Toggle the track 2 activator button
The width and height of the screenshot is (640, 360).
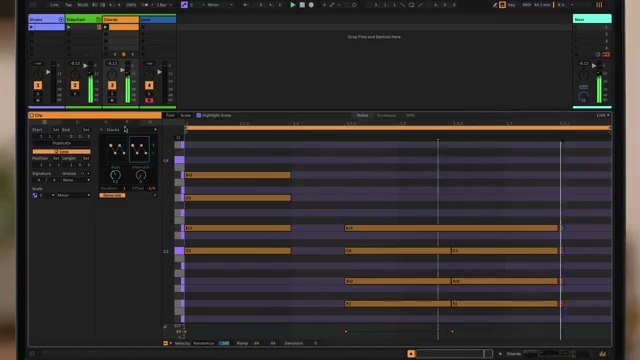point(75,85)
